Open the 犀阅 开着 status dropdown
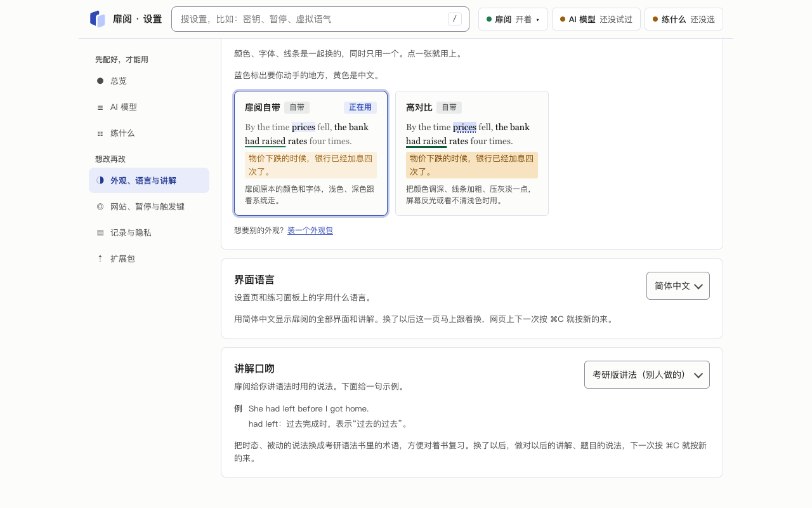 (513, 19)
